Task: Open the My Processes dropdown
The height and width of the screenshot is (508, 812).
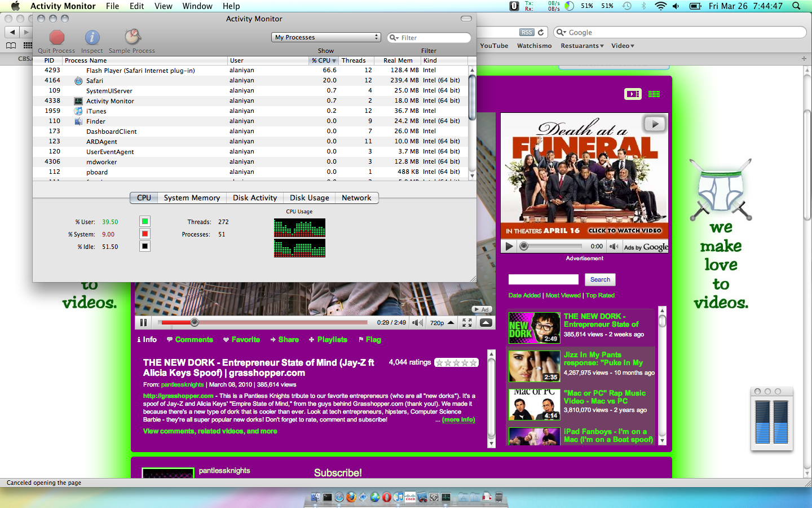Action: 326,37
